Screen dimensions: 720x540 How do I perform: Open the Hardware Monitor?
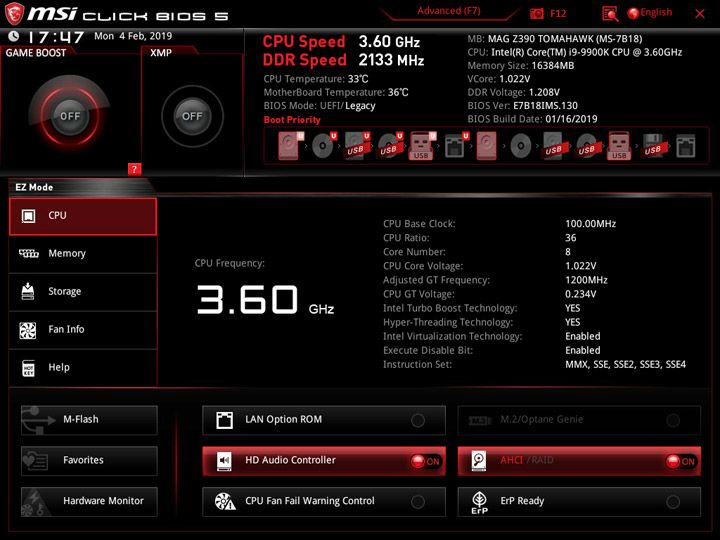(89, 501)
